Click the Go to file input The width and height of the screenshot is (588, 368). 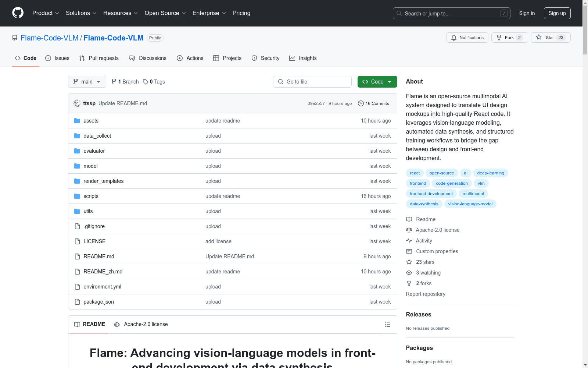coord(312,82)
